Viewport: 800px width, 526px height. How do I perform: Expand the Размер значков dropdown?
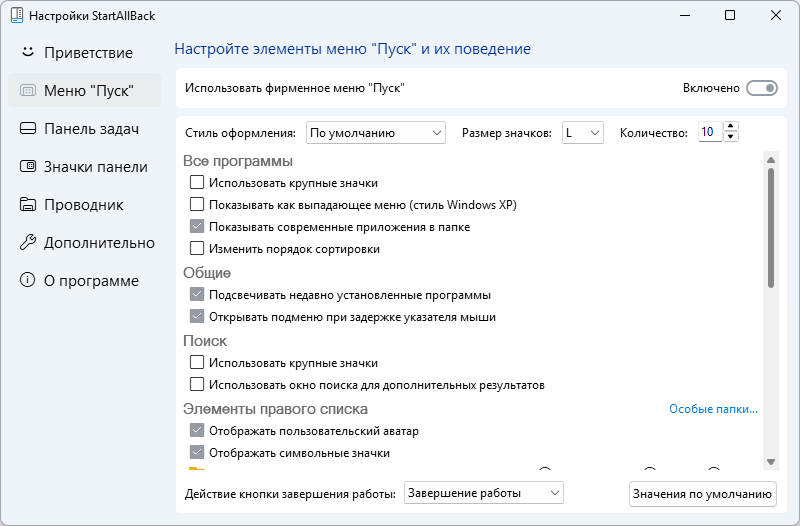click(x=582, y=132)
